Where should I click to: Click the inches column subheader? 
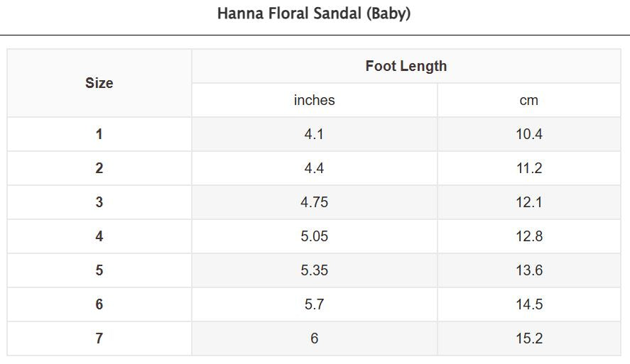point(314,100)
